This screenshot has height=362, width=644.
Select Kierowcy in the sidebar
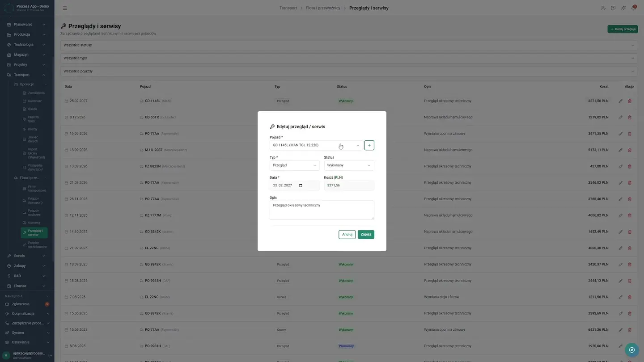(34, 223)
